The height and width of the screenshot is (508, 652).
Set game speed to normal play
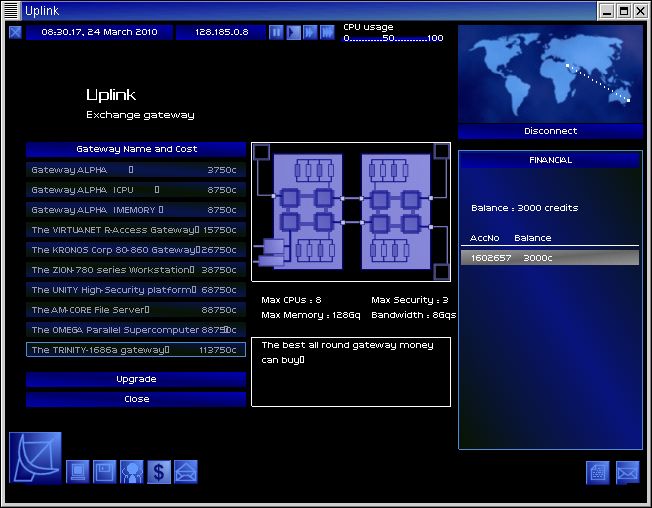coord(293,32)
